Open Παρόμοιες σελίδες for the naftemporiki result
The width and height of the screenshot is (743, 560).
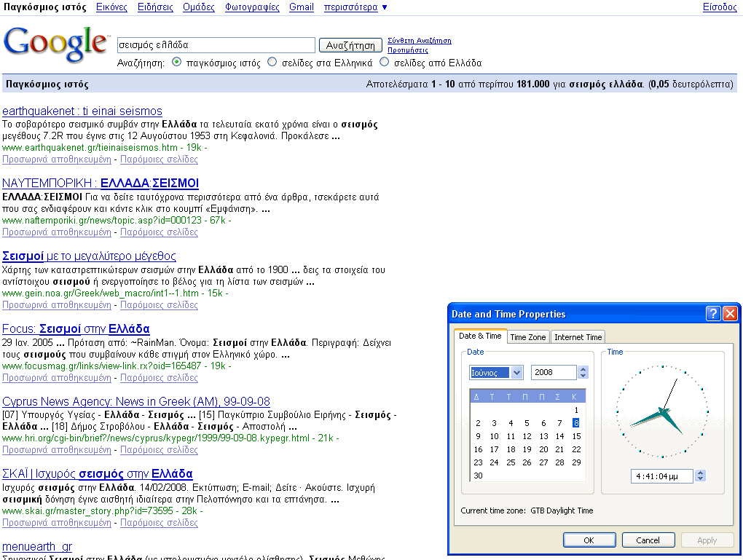[x=160, y=232]
